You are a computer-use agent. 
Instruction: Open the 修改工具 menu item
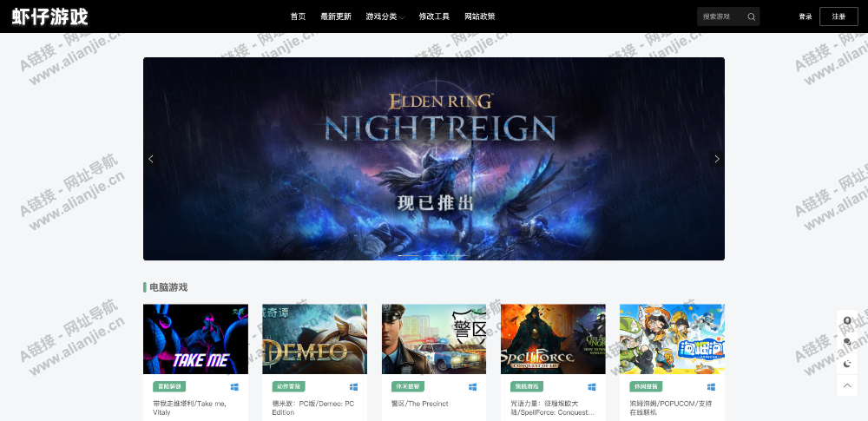coord(434,16)
